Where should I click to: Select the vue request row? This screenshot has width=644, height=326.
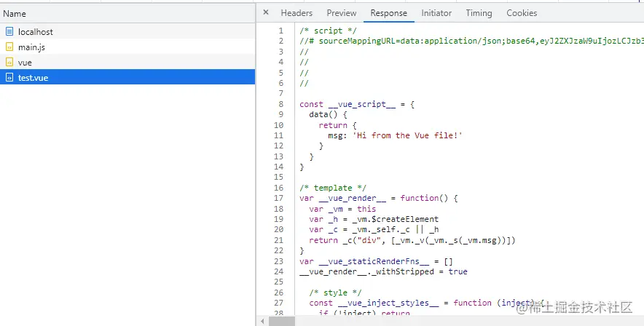pyautogui.click(x=127, y=63)
